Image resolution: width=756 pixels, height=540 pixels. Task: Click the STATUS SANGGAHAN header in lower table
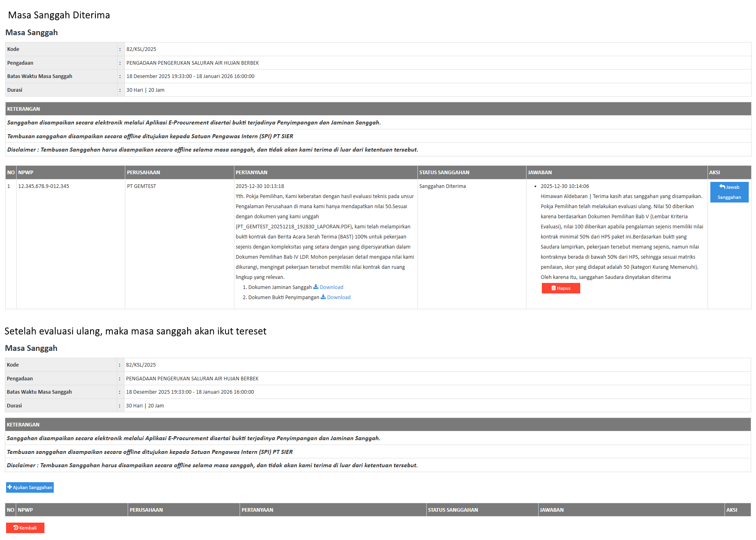[x=453, y=510]
